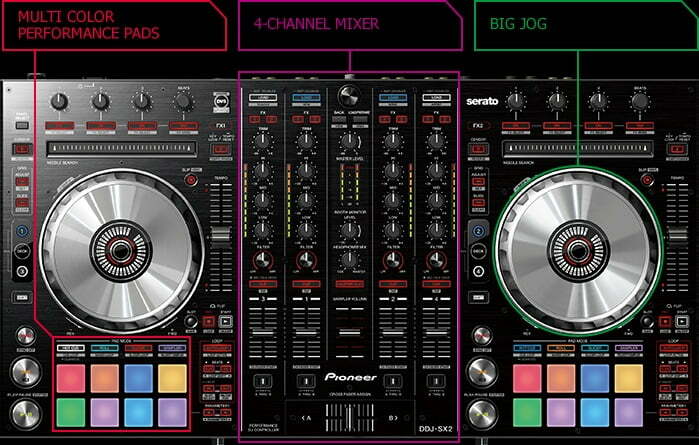Select SAMPLER pad mode on the FX1 deck
The height and width of the screenshot is (445, 699).
pos(173,348)
